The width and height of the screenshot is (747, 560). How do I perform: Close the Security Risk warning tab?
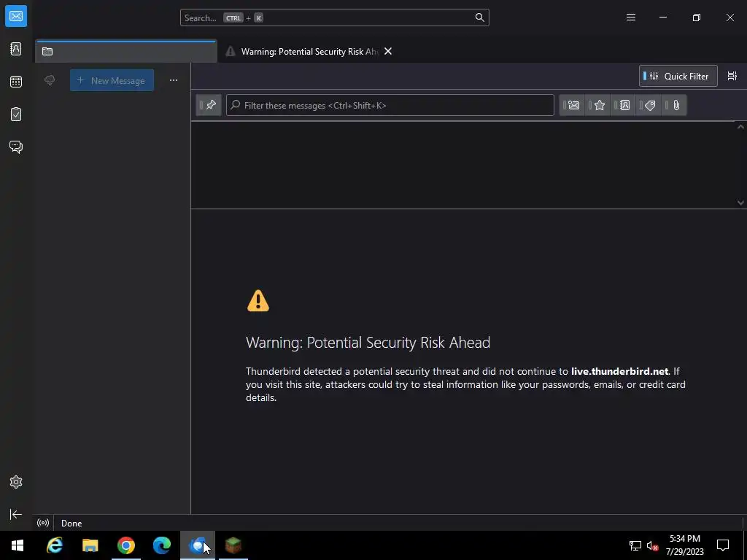coord(388,52)
